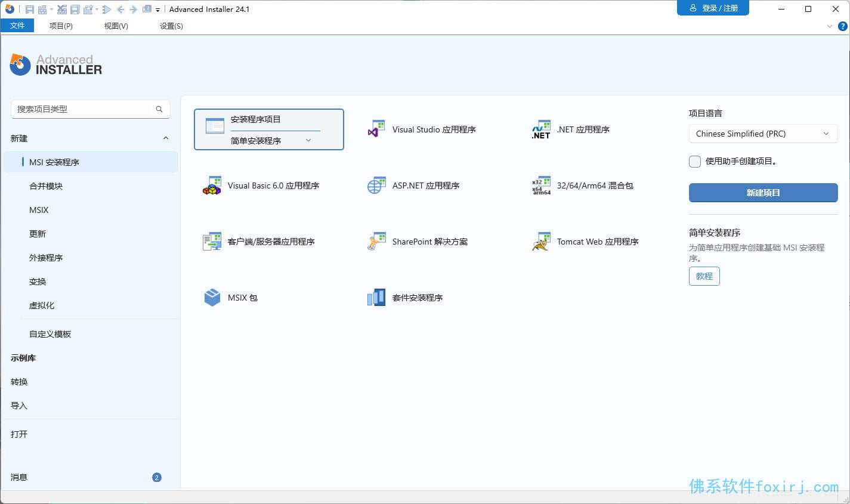Viewport: 850px width, 504px height.
Task: Open the customize quick access toolbar arrow
Action: pos(157,10)
